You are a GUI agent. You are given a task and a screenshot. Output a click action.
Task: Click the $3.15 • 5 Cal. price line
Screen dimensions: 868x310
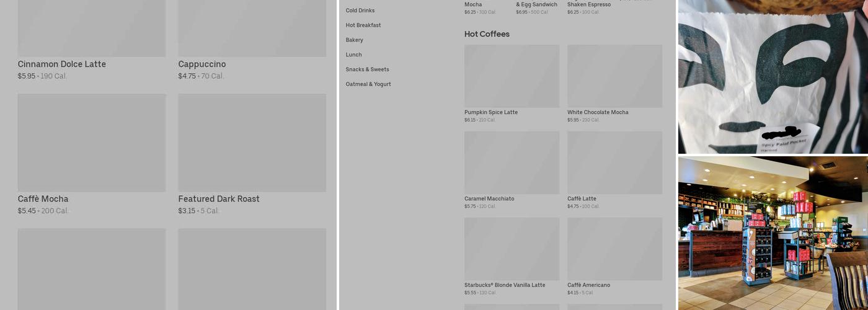click(198, 211)
